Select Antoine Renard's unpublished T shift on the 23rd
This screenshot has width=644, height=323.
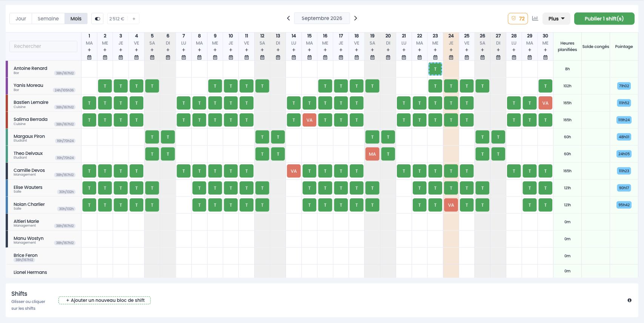(435, 69)
